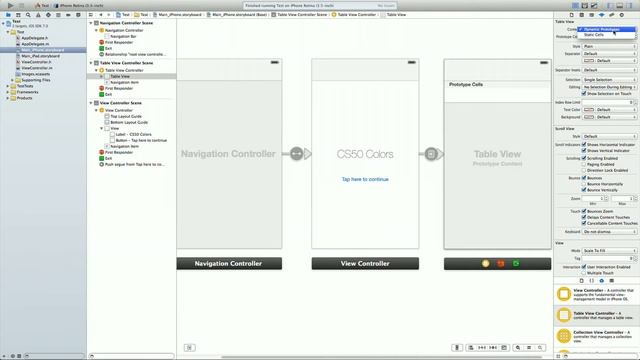Toggle the Utilities pane visibility button
The image size is (640, 360).
point(629,5)
